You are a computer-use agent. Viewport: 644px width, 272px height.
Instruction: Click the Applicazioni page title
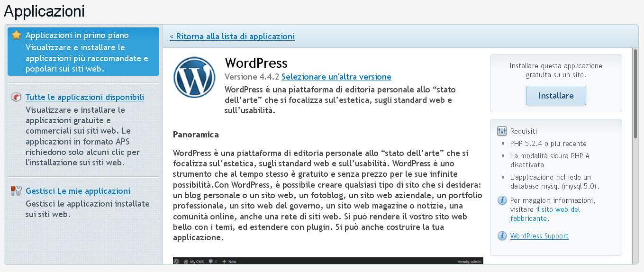coord(44,11)
